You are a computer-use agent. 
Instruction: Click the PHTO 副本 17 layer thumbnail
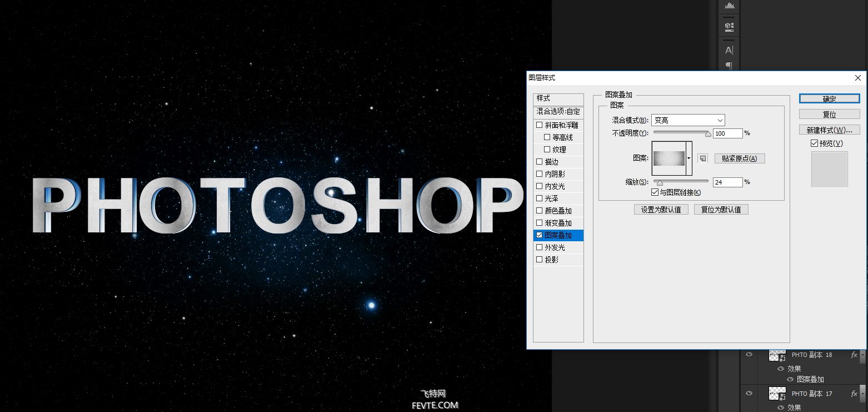[777, 394]
